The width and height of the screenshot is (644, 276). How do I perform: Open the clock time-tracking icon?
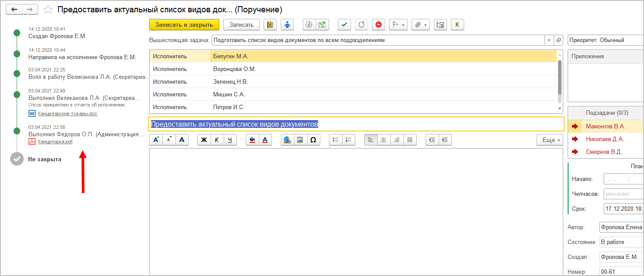click(309, 25)
